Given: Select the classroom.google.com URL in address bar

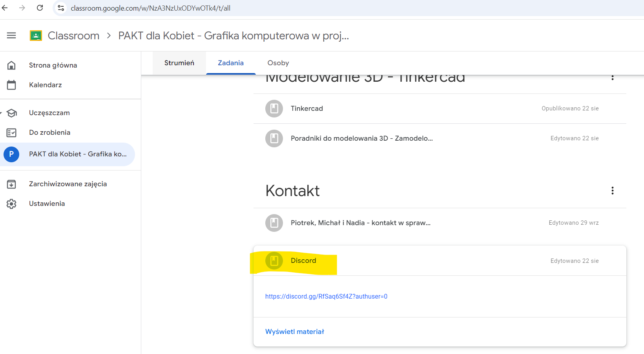Looking at the screenshot, I should click(150, 8).
